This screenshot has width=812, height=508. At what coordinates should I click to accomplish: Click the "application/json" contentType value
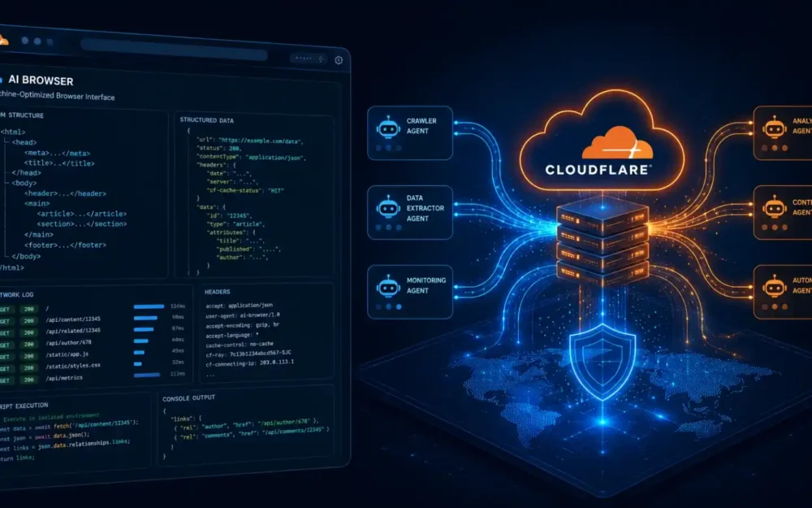pyautogui.click(x=275, y=157)
